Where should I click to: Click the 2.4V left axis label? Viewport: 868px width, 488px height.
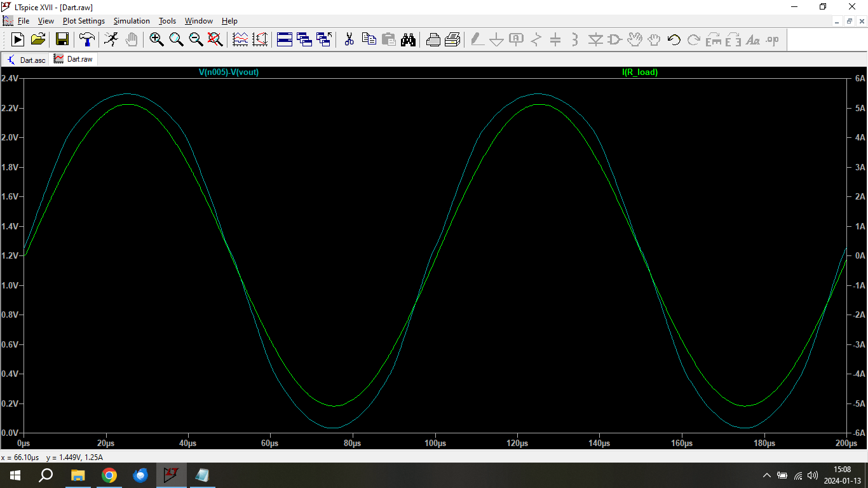[x=10, y=78]
